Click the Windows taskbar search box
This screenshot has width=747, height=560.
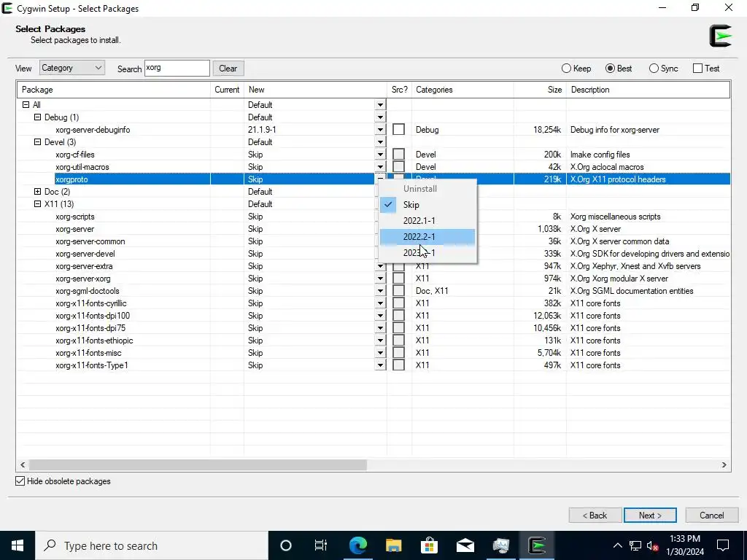152,545
